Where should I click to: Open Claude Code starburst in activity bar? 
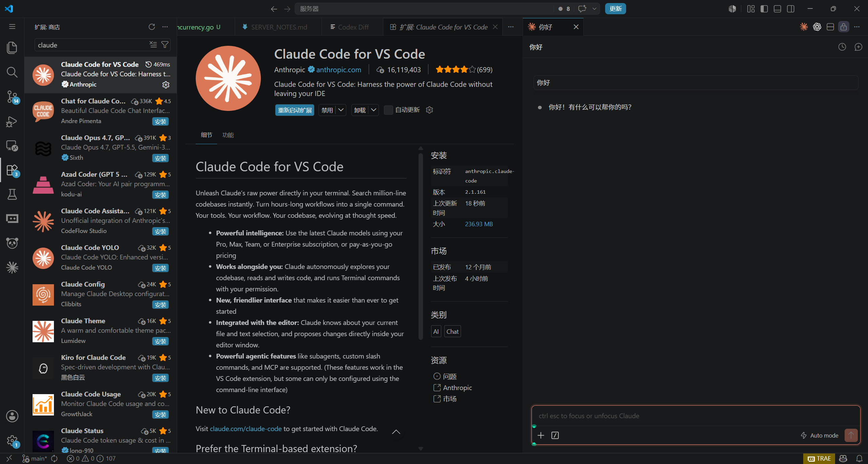click(x=12, y=268)
